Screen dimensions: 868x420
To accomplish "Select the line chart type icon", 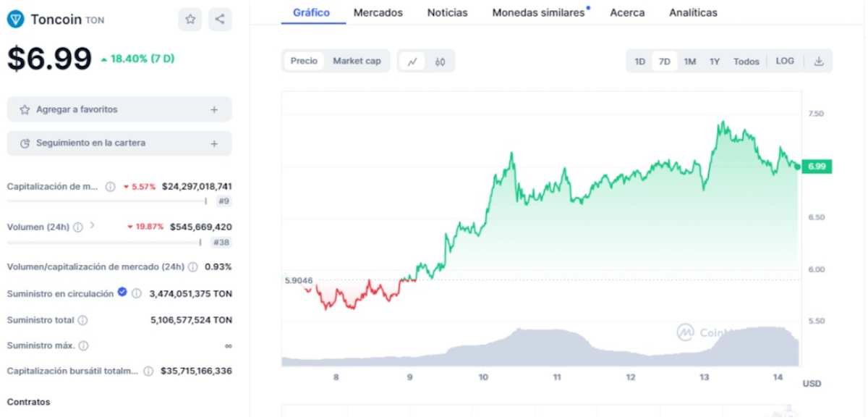I will 412,61.
